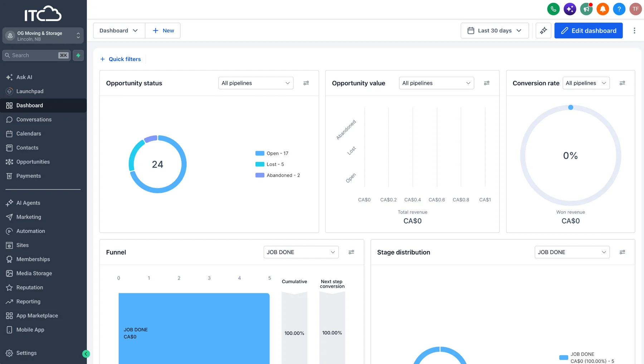Open the Dashboard selector dropdown
The height and width of the screenshot is (364, 644).
pyautogui.click(x=119, y=30)
